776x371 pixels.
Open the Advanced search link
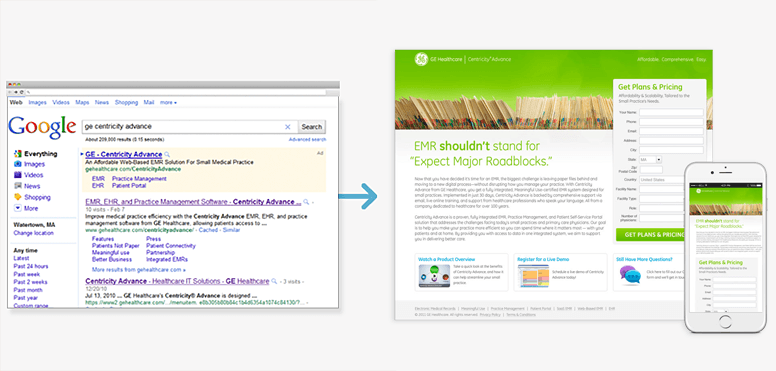point(307,139)
